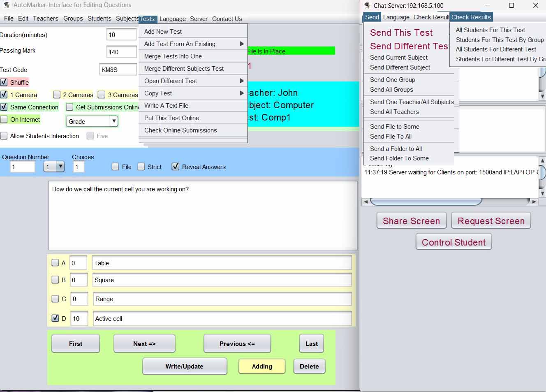The image size is (546, 392).
Task: Check the Strict option
Action: (x=141, y=167)
